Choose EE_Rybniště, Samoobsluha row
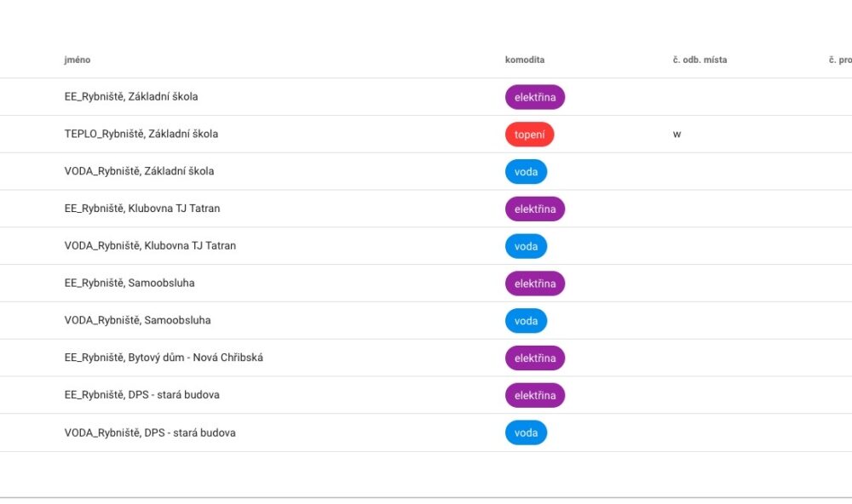Screen dimensions: 852x504 (130, 283)
